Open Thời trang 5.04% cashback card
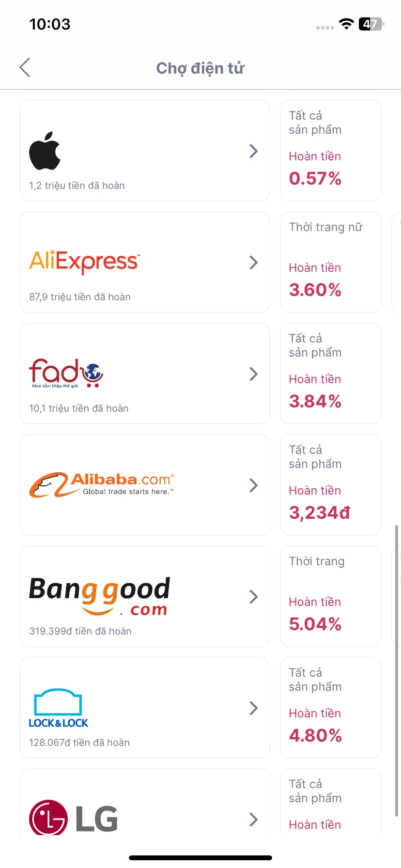 331,596
